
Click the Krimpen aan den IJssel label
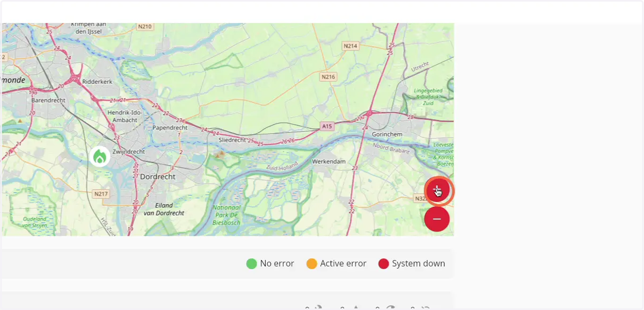point(89,28)
